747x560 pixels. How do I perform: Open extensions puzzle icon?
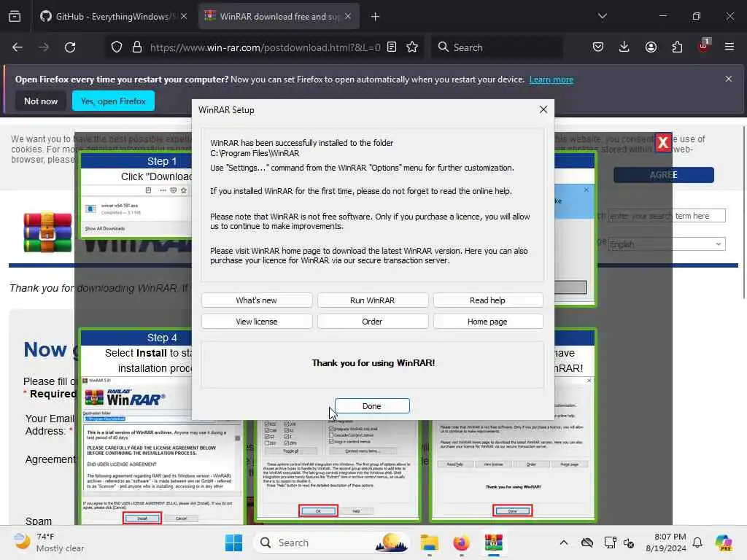[x=677, y=47]
